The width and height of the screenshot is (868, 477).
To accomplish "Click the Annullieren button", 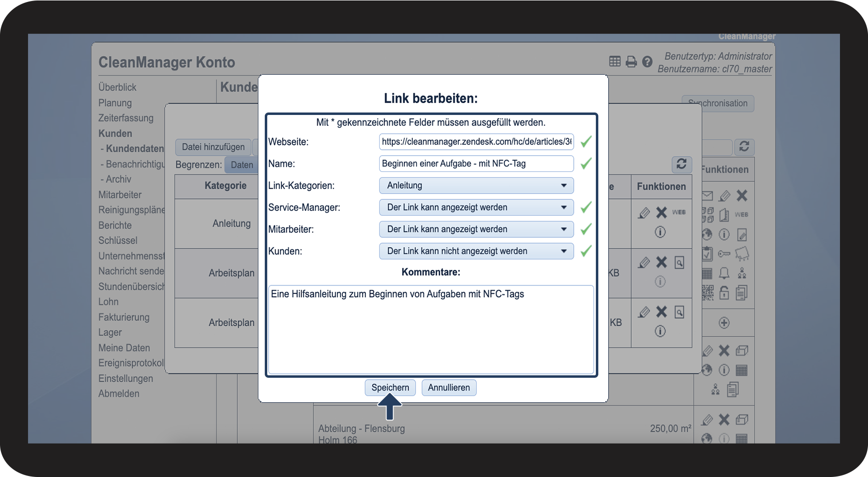I will click(x=449, y=388).
